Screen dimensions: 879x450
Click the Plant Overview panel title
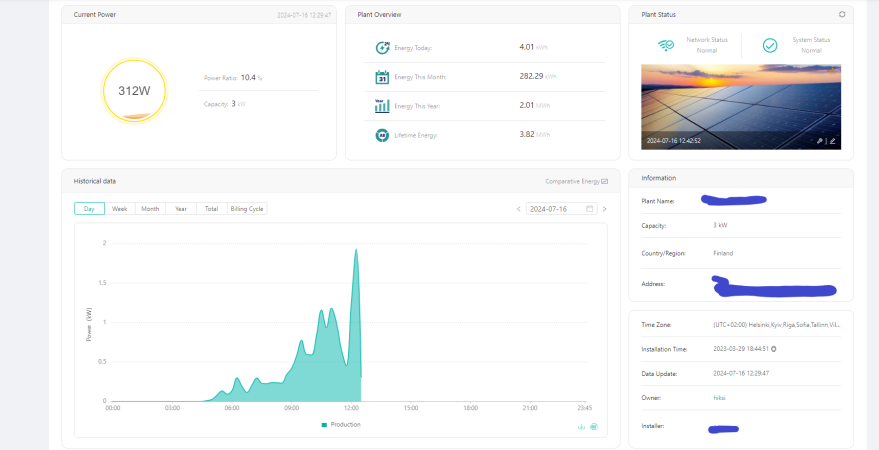(x=379, y=15)
